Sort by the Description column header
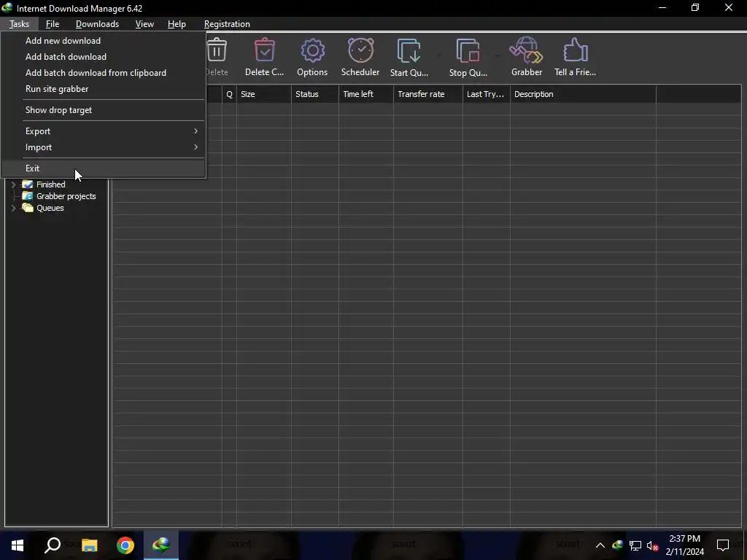This screenshot has width=747, height=560. [583, 94]
